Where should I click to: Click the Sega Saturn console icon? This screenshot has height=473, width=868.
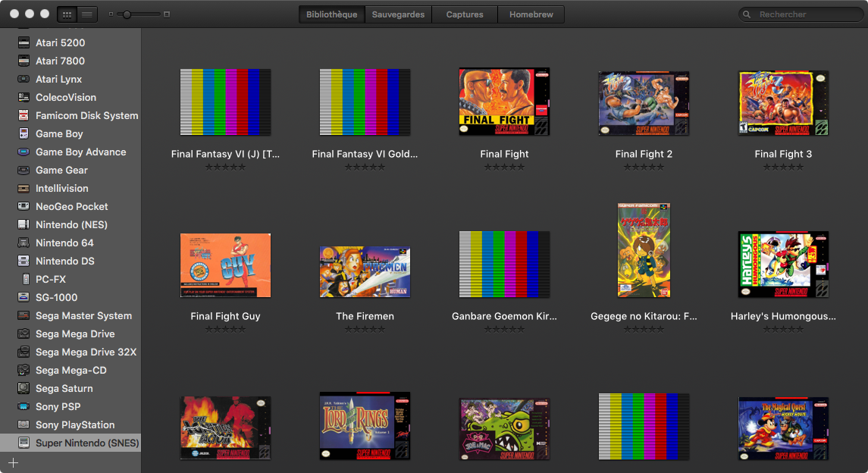point(24,388)
